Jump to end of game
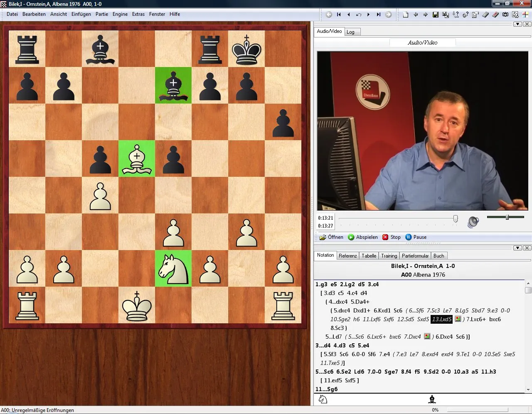Screen dimensions: 532x414 point(378,15)
